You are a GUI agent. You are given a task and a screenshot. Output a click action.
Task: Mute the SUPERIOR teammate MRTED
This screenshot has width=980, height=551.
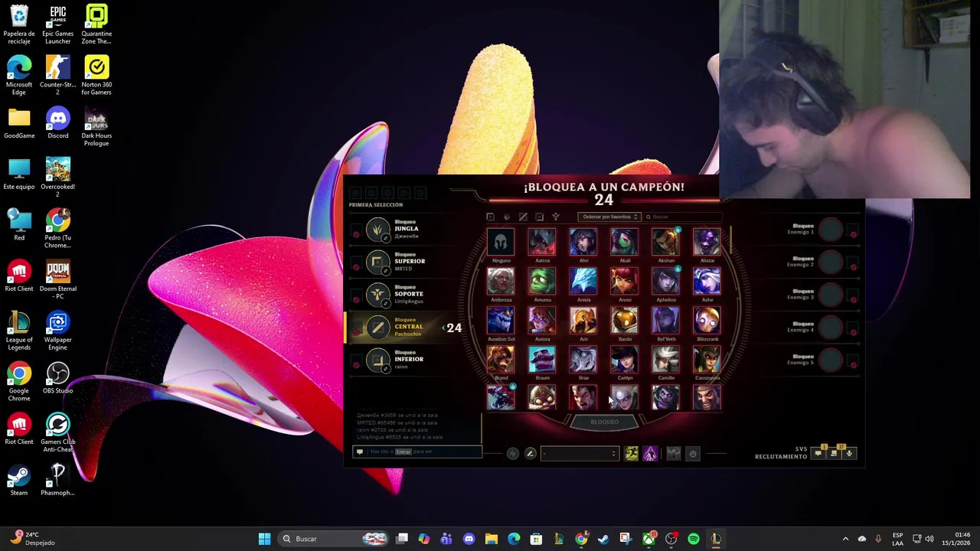[x=356, y=267]
